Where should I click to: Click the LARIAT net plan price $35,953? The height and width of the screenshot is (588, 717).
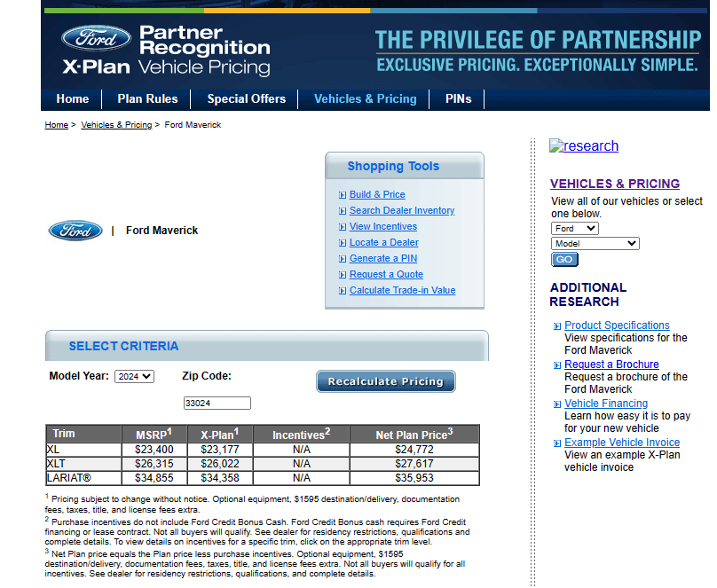[414, 478]
